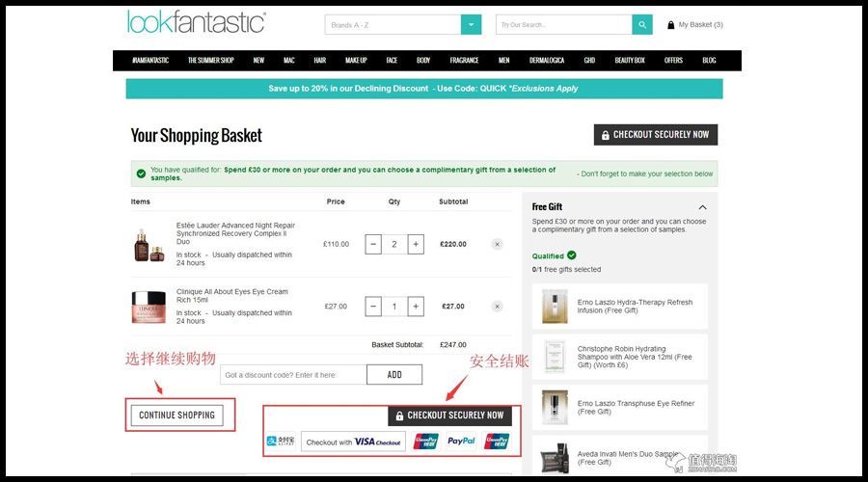Click the lookfantastic logo
Viewport: 868px width, 482px height.
pos(197,23)
